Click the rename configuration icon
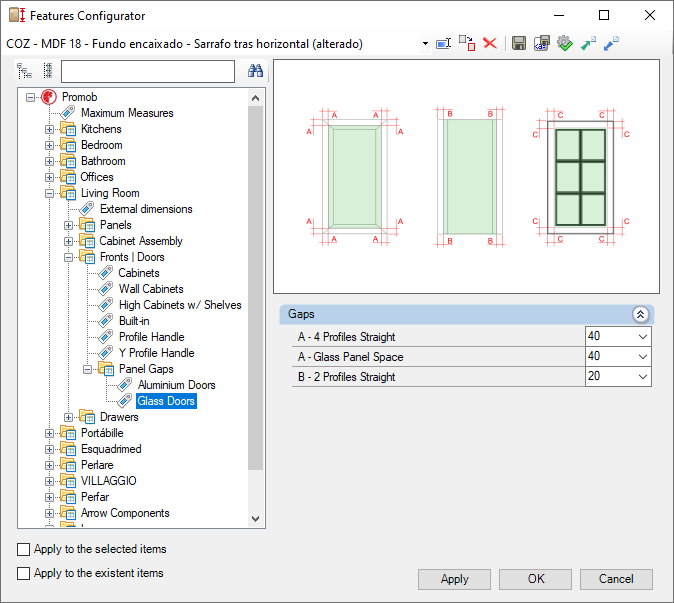674x603 pixels. [x=443, y=43]
